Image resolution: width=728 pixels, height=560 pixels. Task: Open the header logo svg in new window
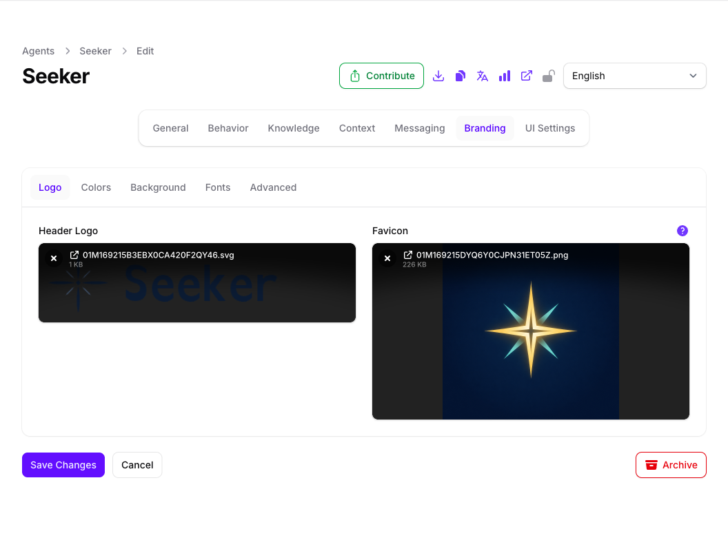74,255
